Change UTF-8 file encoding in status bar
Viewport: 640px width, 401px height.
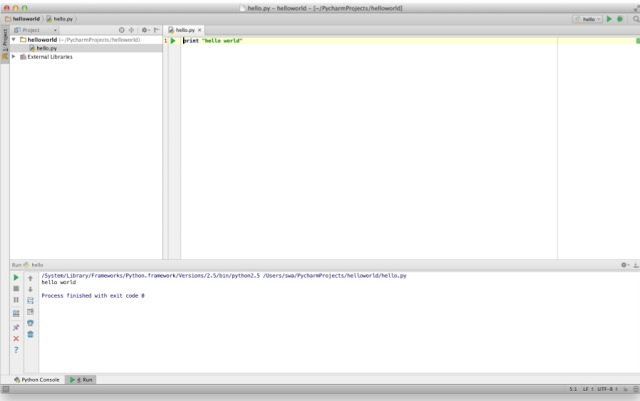[x=607, y=389]
